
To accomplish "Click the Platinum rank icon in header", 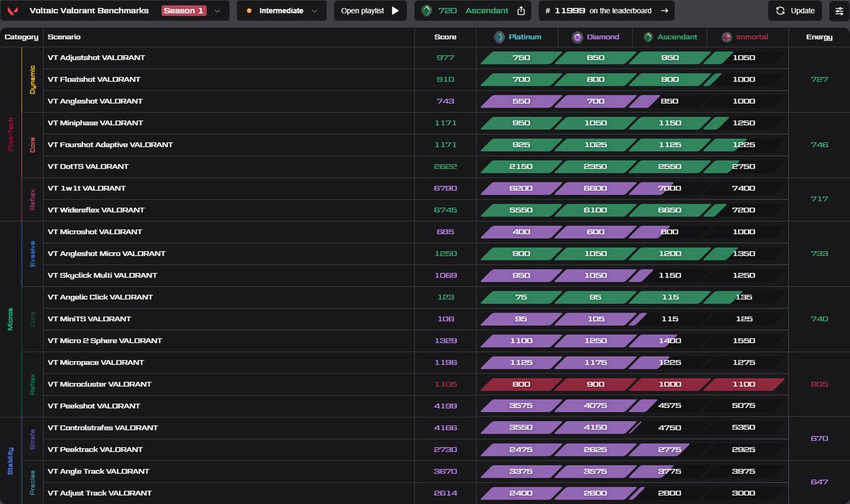I will (x=499, y=37).
